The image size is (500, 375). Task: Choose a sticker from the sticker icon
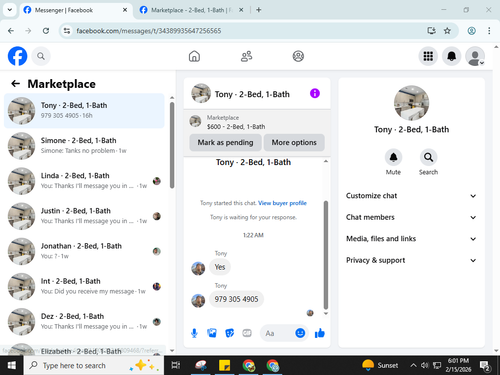[229, 333]
